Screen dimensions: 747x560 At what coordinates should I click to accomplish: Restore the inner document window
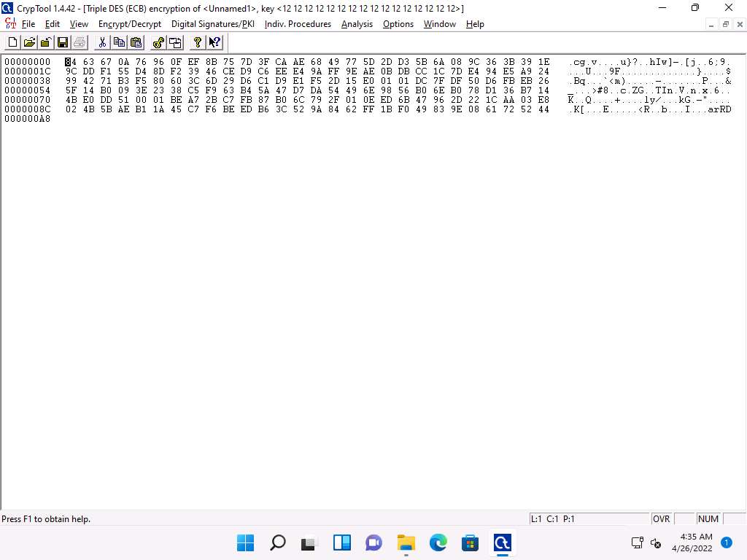(x=726, y=24)
